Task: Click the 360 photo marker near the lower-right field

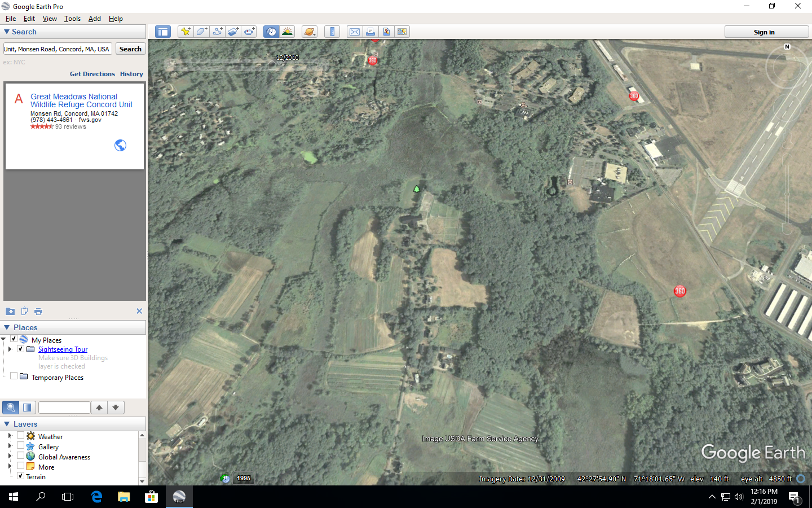Action: pyautogui.click(x=680, y=291)
